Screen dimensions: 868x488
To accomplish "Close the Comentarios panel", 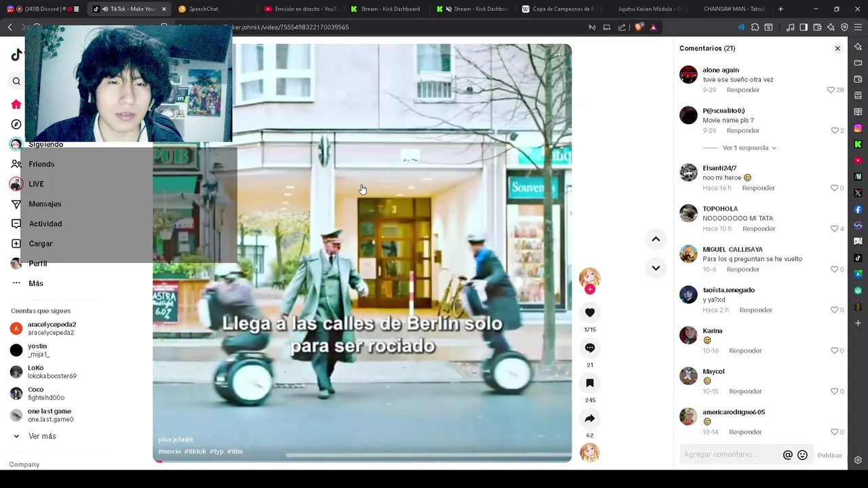I will click(837, 48).
